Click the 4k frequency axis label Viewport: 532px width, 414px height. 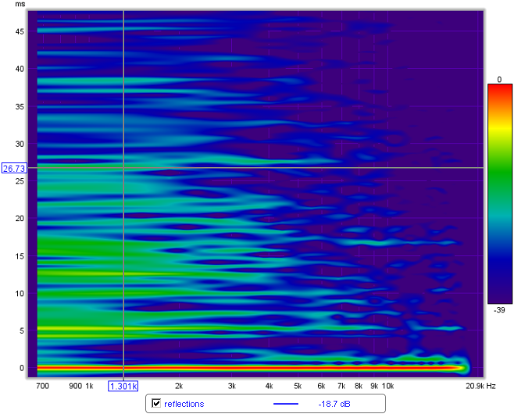tap(269, 386)
